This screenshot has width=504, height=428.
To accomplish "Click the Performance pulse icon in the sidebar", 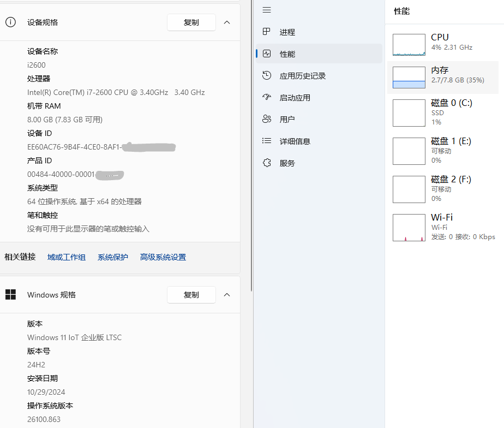I will coord(267,53).
